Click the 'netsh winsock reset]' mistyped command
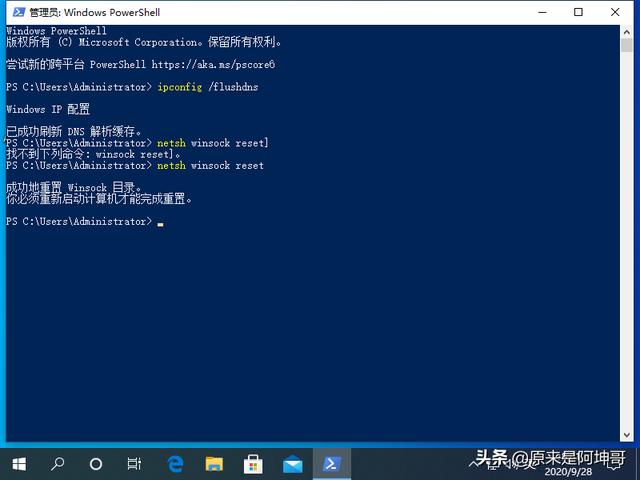Image resolution: width=640 pixels, height=480 pixels. [213, 143]
